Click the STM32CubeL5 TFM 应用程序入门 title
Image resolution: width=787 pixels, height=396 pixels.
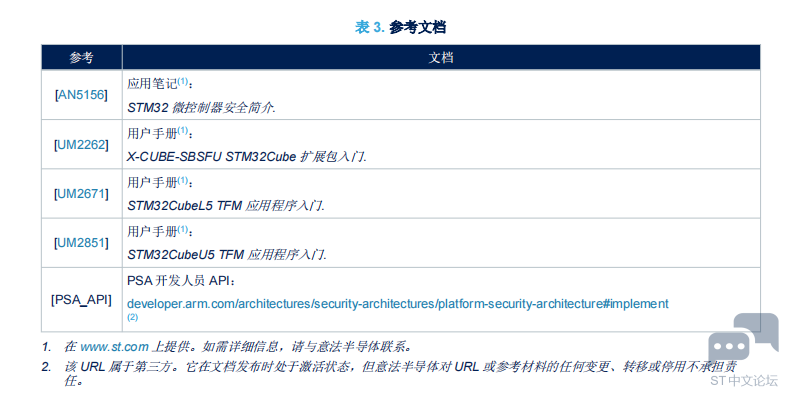pyautogui.click(x=226, y=206)
